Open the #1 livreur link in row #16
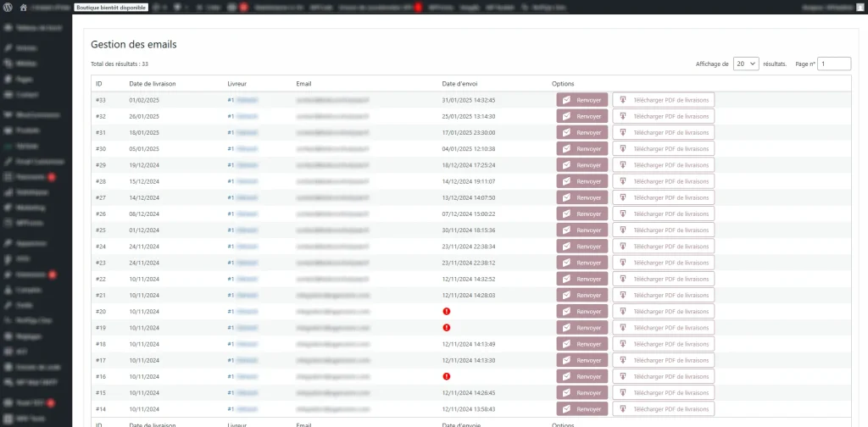This screenshot has height=427, width=868. [x=242, y=377]
